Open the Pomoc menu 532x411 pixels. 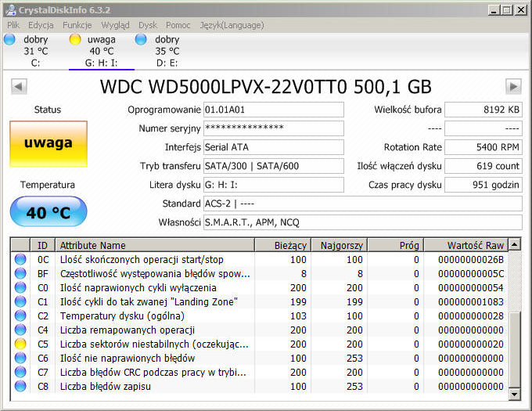(178, 25)
